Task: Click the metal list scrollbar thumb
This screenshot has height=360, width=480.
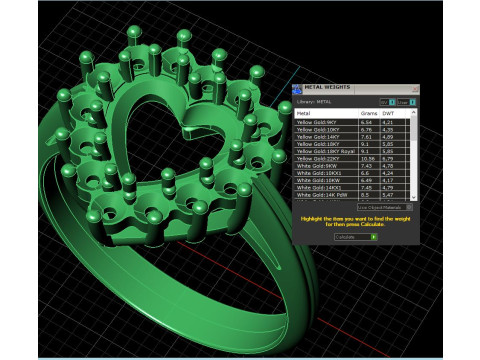Action: (414, 128)
